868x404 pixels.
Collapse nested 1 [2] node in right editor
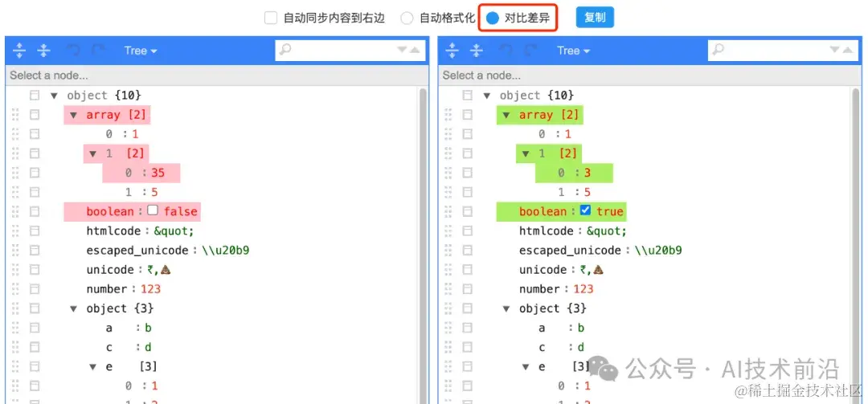(x=526, y=153)
